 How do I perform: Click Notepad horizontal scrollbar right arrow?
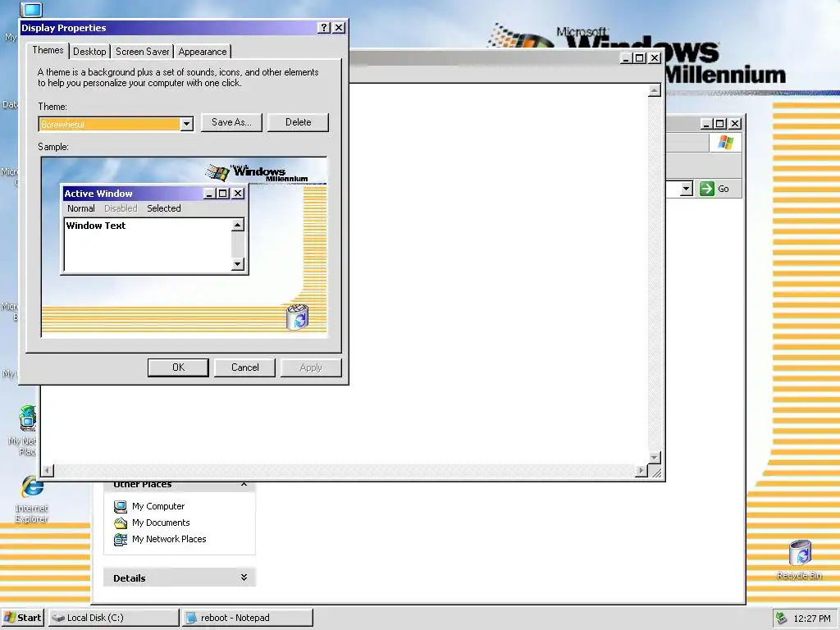tap(641, 471)
